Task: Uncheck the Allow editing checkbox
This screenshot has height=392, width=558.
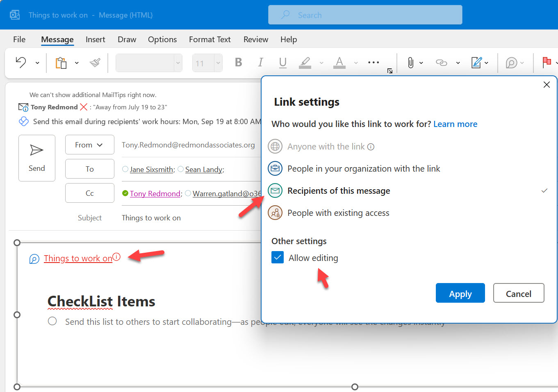Action: point(278,257)
